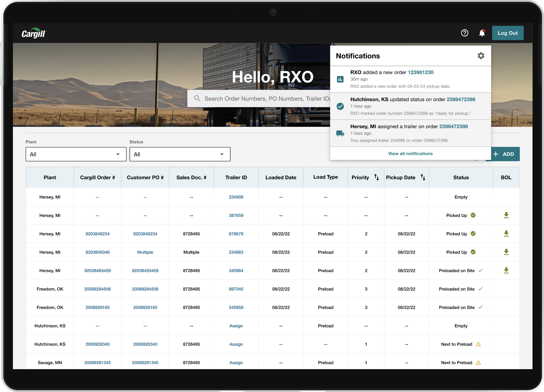Screen dimensions: 544x392
Task: Assign trailer for order 2008928340
Action: click(x=236, y=344)
